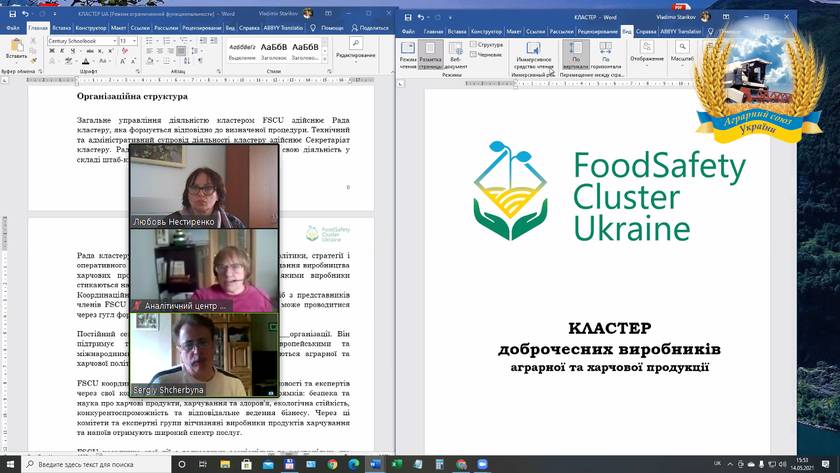Select Структура view option

click(x=486, y=44)
